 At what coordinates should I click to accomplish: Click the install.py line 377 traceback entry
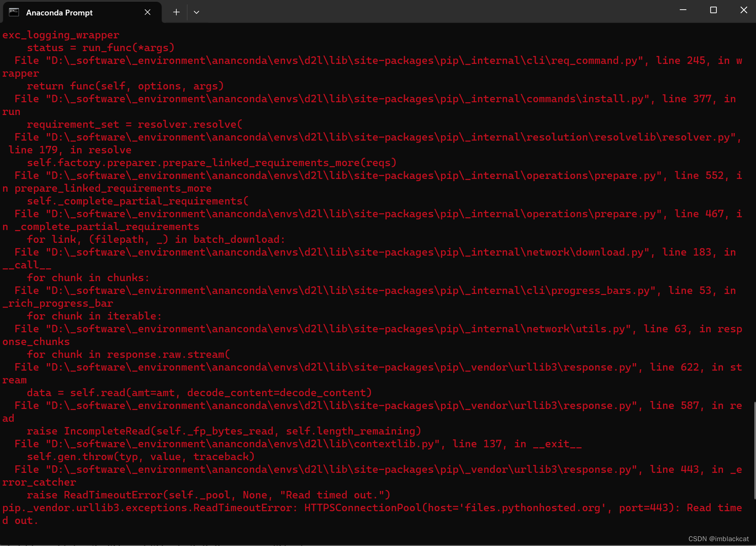click(x=375, y=99)
